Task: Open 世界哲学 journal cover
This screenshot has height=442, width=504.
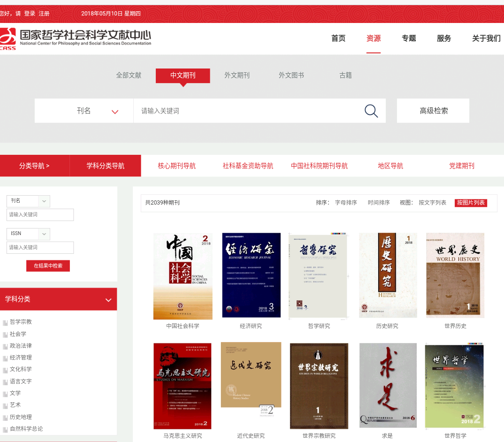Action: pyautogui.click(x=454, y=385)
